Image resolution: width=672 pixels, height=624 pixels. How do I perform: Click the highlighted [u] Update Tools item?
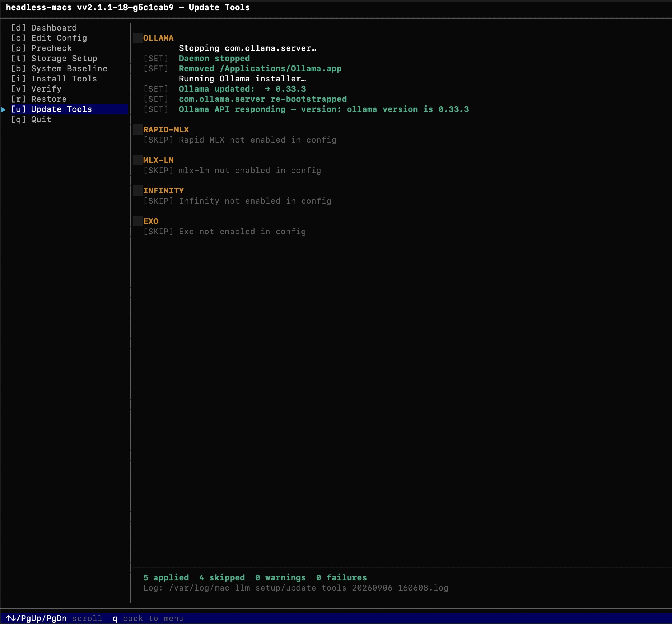pyautogui.click(x=69, y=109)
